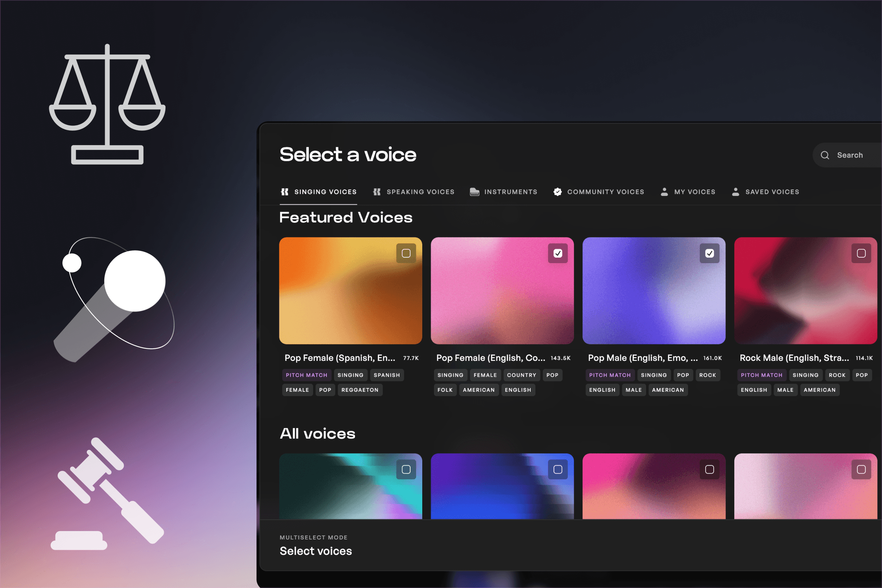882x588 pixels.
Task: Open the Saved Voices tab
Action: [766, 192]
